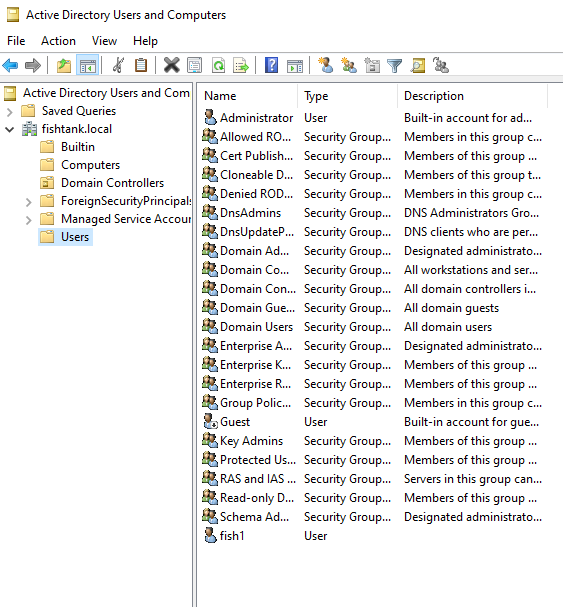Click 'All workstations and ser...' description

pyautogui.click(x=471, y=269)
